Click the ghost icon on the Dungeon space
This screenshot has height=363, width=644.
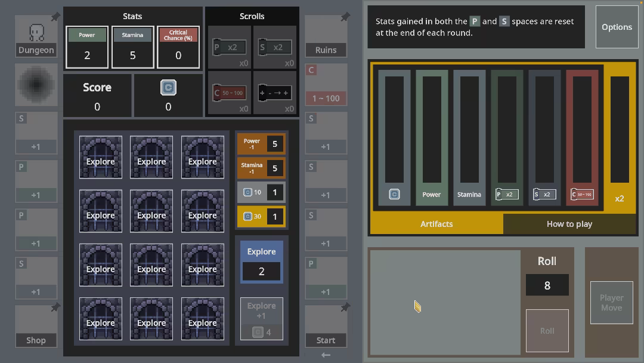36,32
